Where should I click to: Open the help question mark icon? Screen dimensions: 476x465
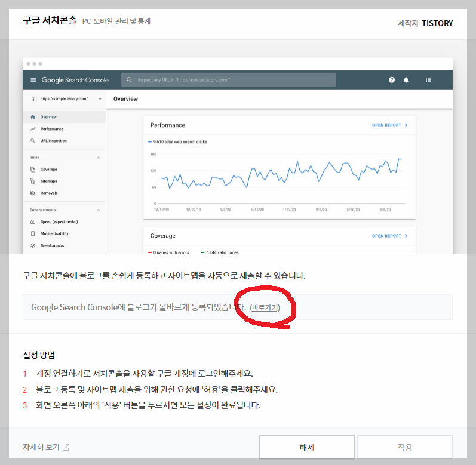392,80
